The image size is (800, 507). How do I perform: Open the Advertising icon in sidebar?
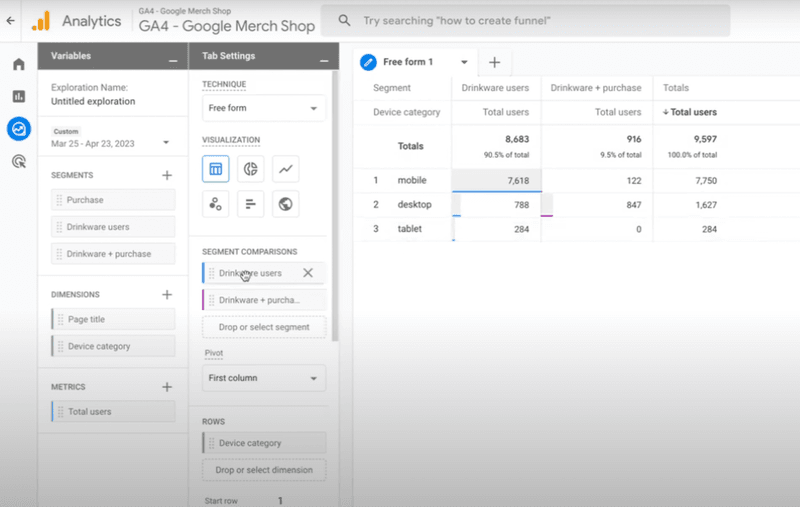(19, 162)
